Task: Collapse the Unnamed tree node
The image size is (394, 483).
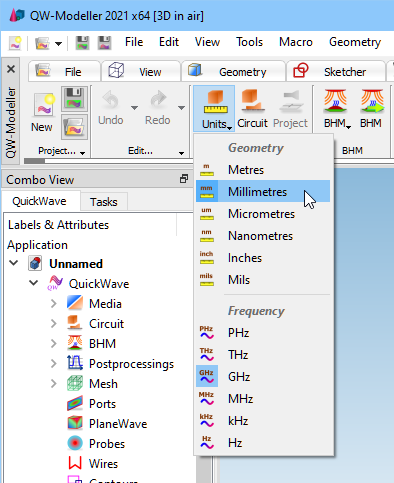Action: (x=14, y=263)
